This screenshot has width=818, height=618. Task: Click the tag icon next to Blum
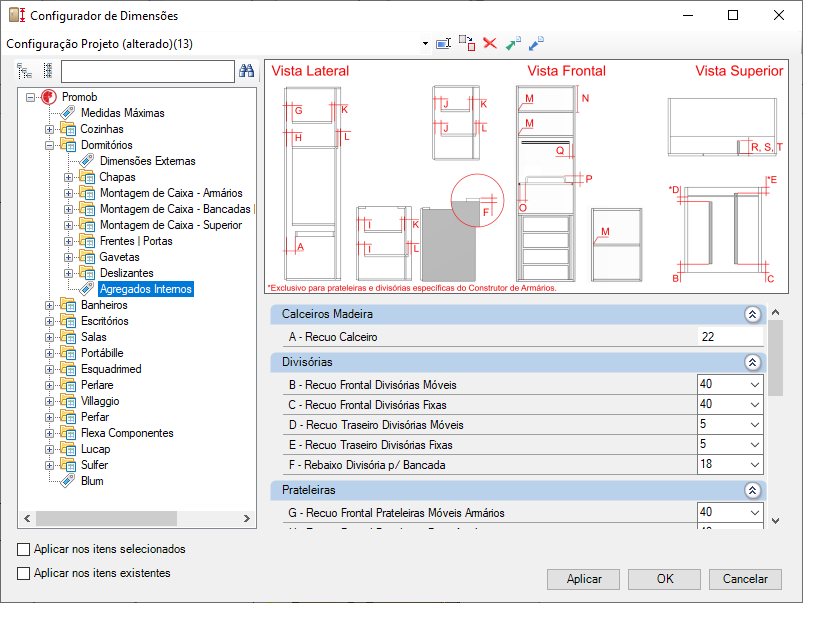[68, 481]
